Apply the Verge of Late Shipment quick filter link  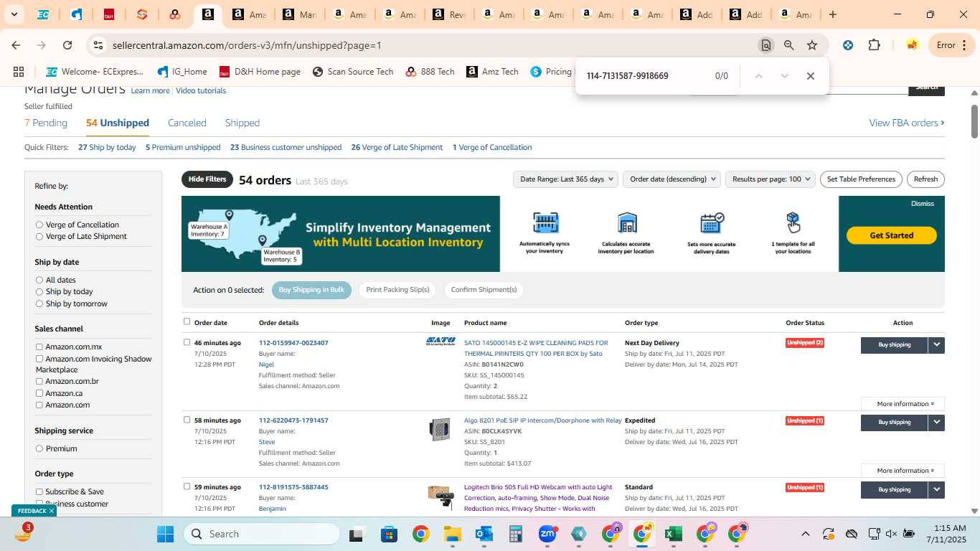point(397,147)
